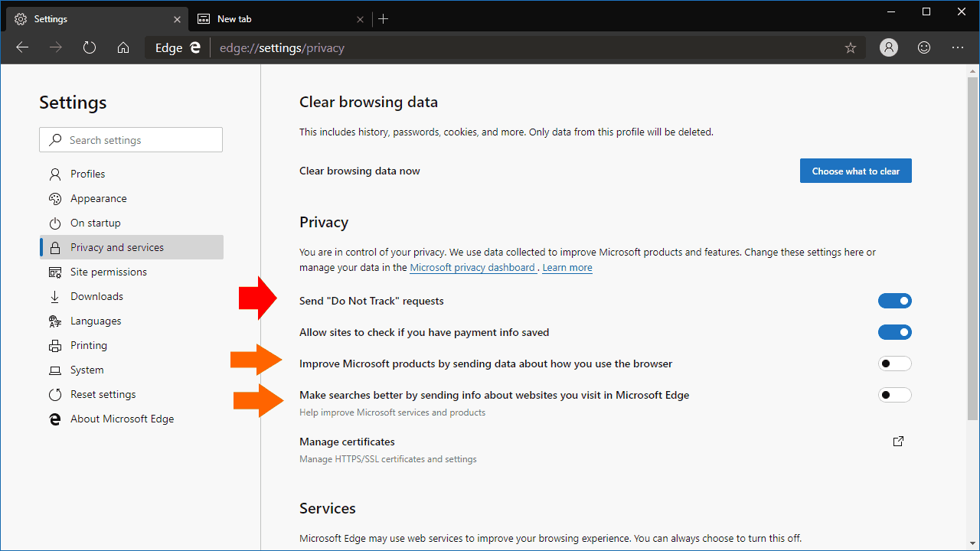Image resolution: width=980 pixels, height=551 pixels.
Task: Minimize the Edge browser window
Action: [890, 11]
